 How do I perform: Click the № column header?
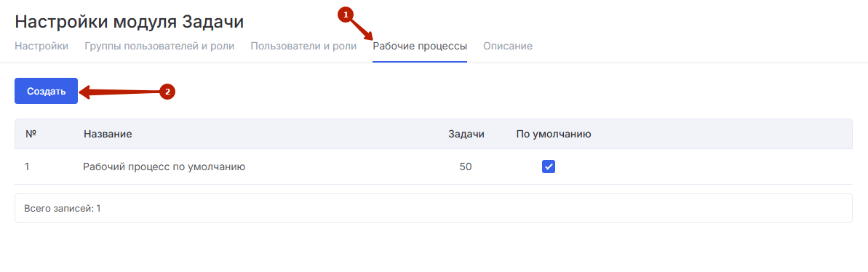31,134
